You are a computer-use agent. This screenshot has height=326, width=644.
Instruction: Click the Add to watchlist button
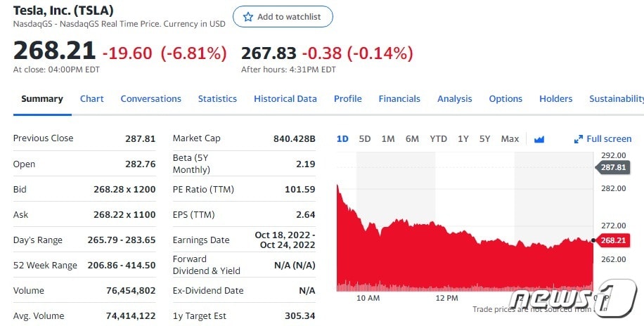point(283,17)
